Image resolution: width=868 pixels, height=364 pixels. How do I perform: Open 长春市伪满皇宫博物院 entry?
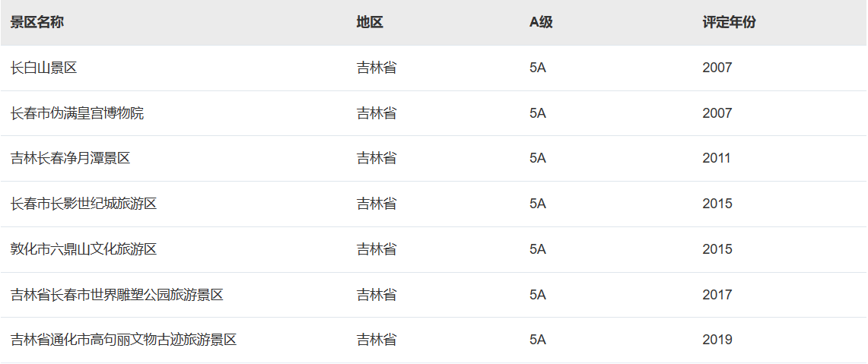tap(77, 113)
